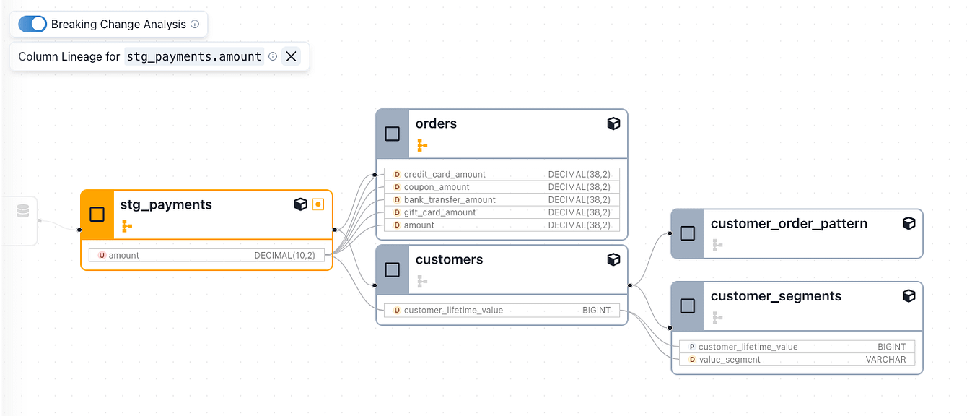The image size is (980, 416).
Task: Click the orange dot badge on stg_payments
Action: [x=318, y=204]
